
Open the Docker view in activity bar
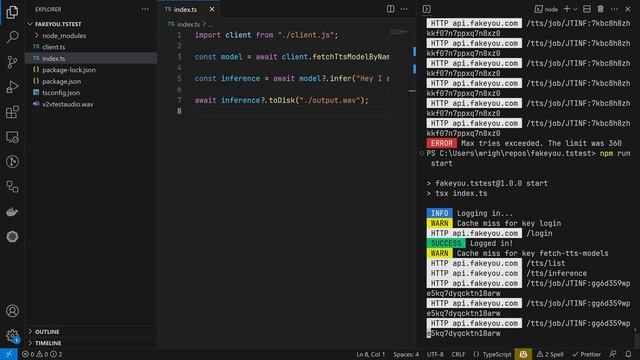(12, 211)
